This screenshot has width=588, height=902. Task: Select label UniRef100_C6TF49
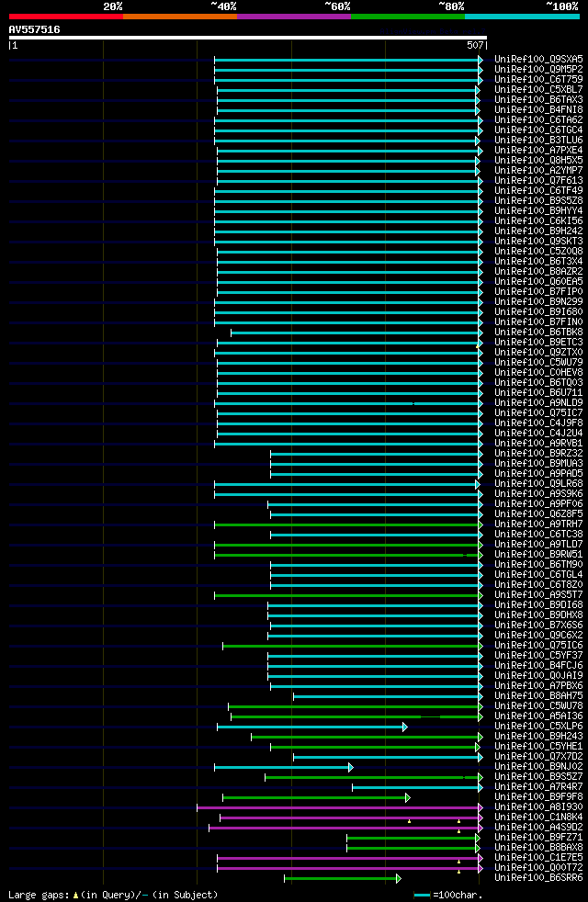[x=538, y=190]
